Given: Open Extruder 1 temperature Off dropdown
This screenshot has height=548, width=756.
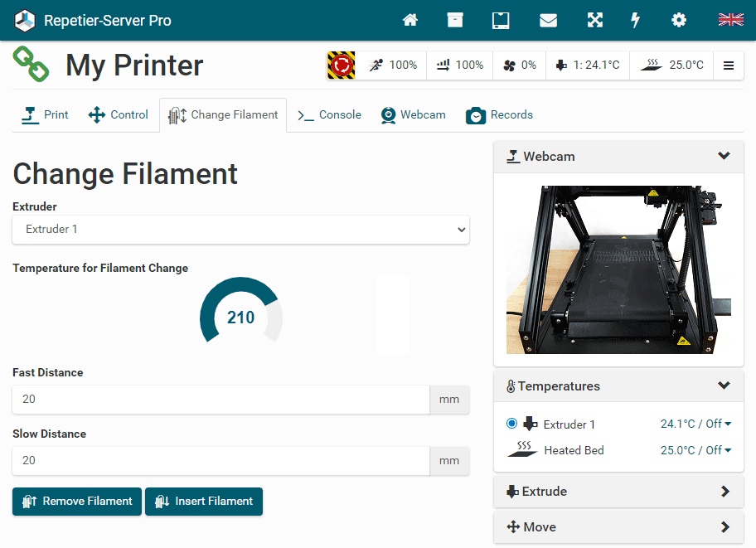Looking at the screenshot, I should point(695,424).
